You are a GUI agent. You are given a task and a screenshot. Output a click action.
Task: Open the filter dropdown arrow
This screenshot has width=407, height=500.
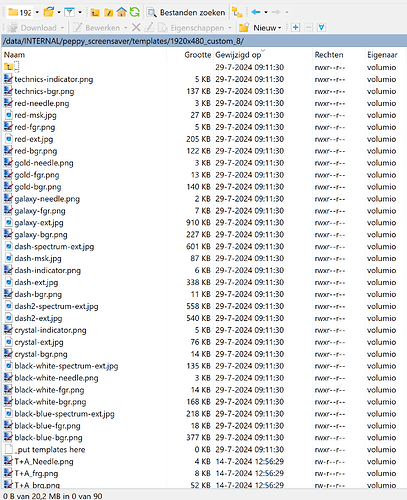(80, 13)
